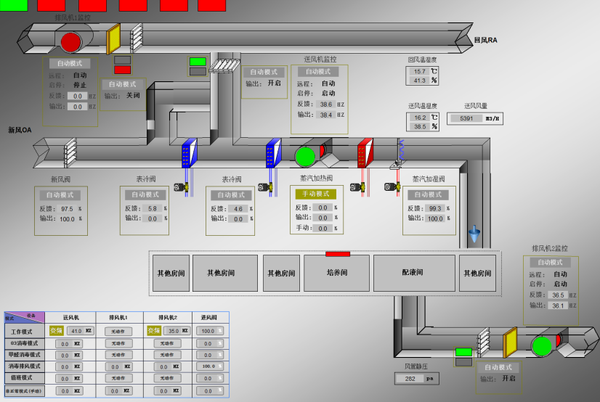This screenshot has height=402, width=600.
Task: Select the 循环模式 row
Action: pos(117,378)
